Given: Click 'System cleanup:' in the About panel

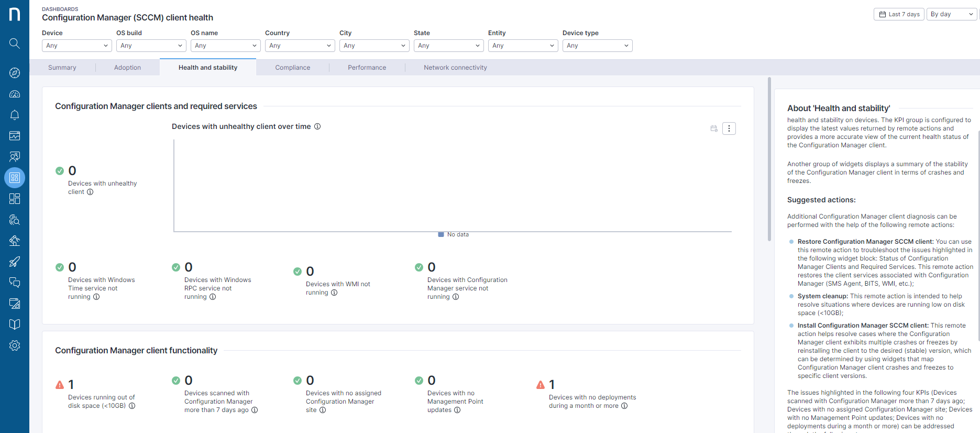Looking at the screenshot, I should coord(823,296).
